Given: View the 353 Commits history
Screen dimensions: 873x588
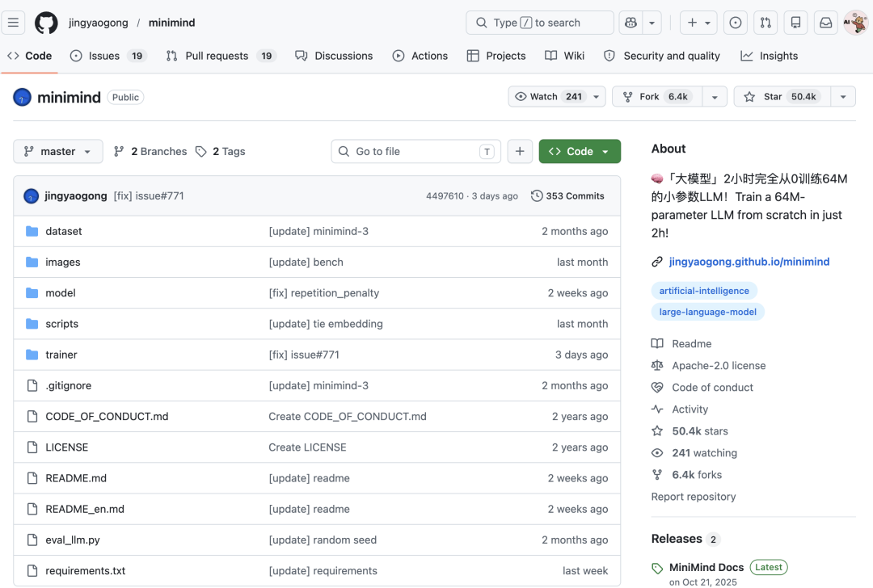Looking at the screenshot, I should pyautogui.click(x=568, y=195).
